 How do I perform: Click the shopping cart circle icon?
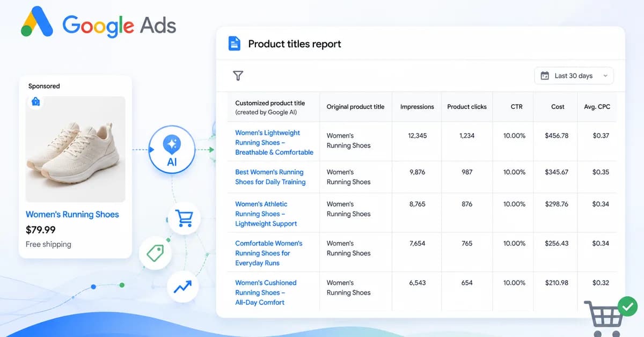pyautogui.click(x=184, y=218)
